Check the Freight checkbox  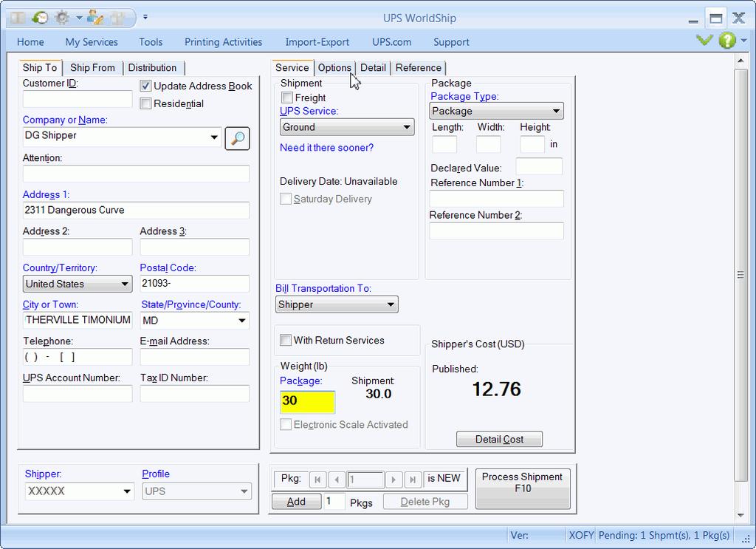(287, 98)
